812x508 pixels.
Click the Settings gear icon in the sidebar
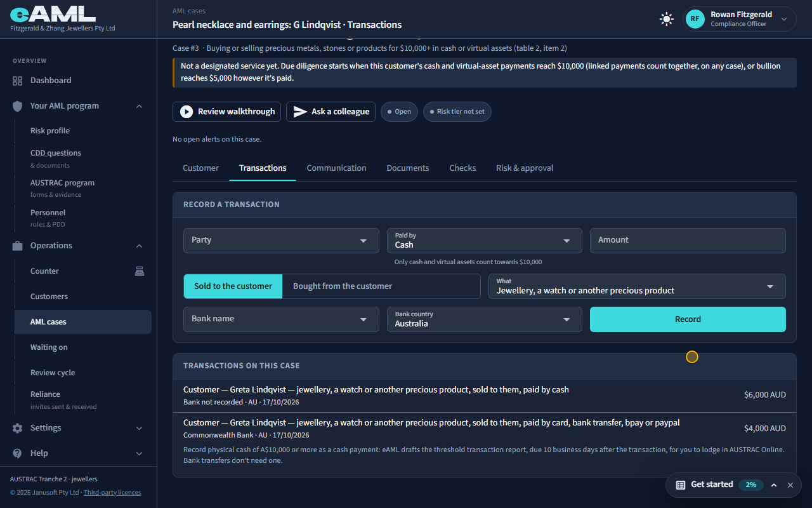(17, 428)
